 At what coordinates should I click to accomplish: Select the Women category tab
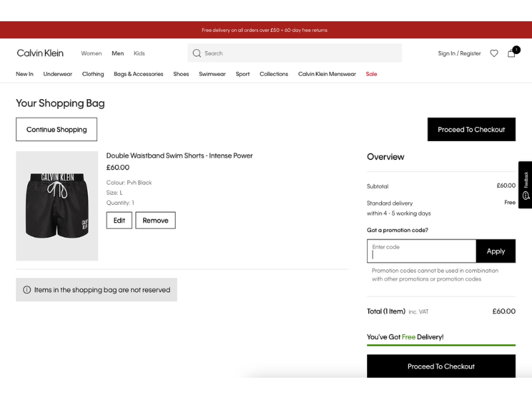pyautogui.click(x=91, y=53)
